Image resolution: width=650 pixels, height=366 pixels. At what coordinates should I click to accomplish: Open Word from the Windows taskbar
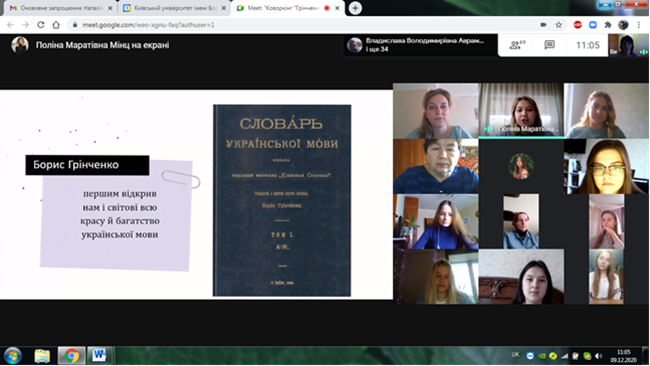point(99,355)
